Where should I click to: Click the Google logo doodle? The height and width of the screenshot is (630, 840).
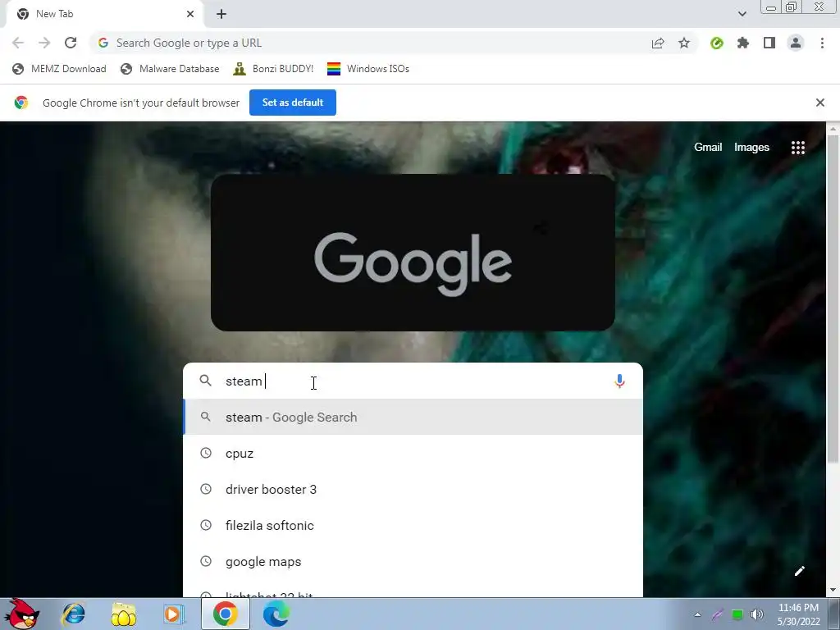click(x=413, y=253)
